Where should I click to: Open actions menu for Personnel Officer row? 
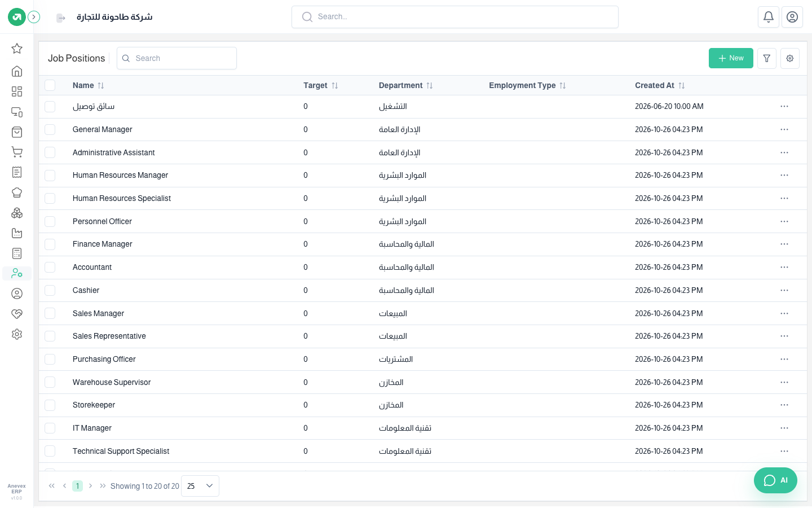784,221
